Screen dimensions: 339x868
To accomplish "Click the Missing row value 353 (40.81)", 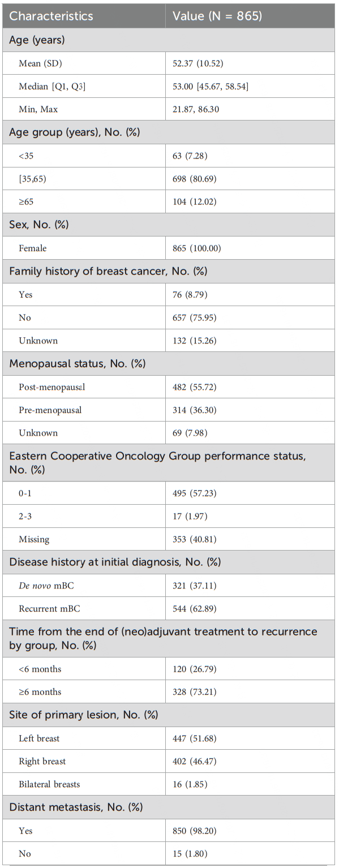I will point(194,539).
